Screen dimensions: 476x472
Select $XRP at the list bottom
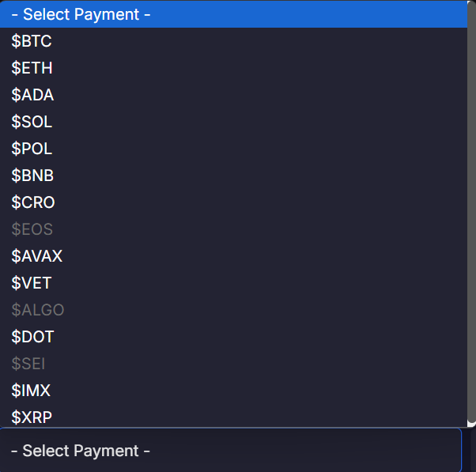tap(233, 417)
